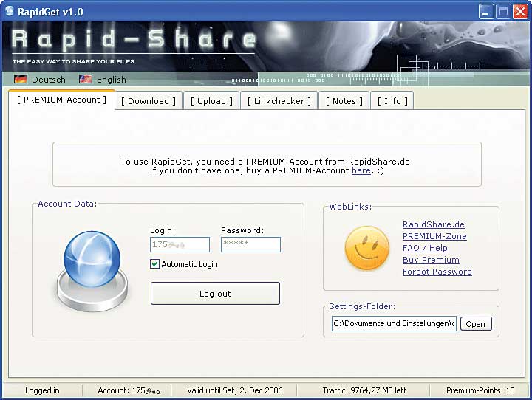Click the 'Account: 175' status entry
The height and width of the screenshot is (400, 532).
129,390
